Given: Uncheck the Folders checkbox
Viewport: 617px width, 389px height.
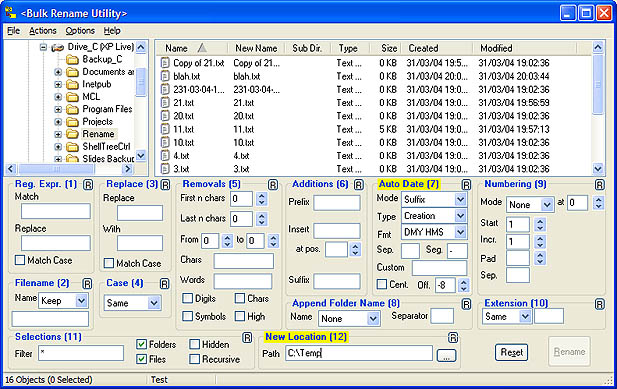Looking at the screenshot, I should pyautogui.click(x=141, y=345).
